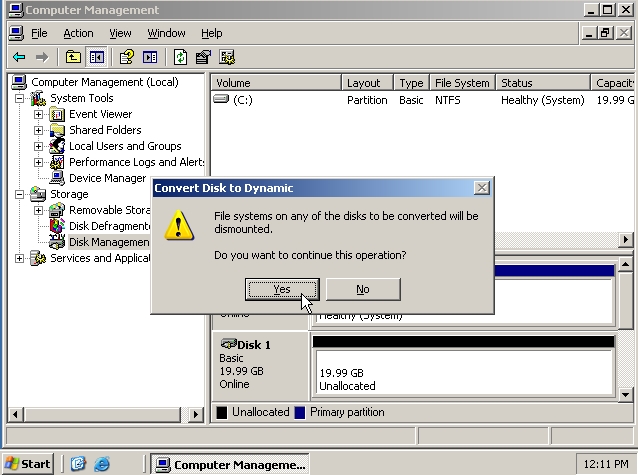The image size is (638, 475).
Task: Expand the Event Viewer tree node
Action: [x=38, y=114]
